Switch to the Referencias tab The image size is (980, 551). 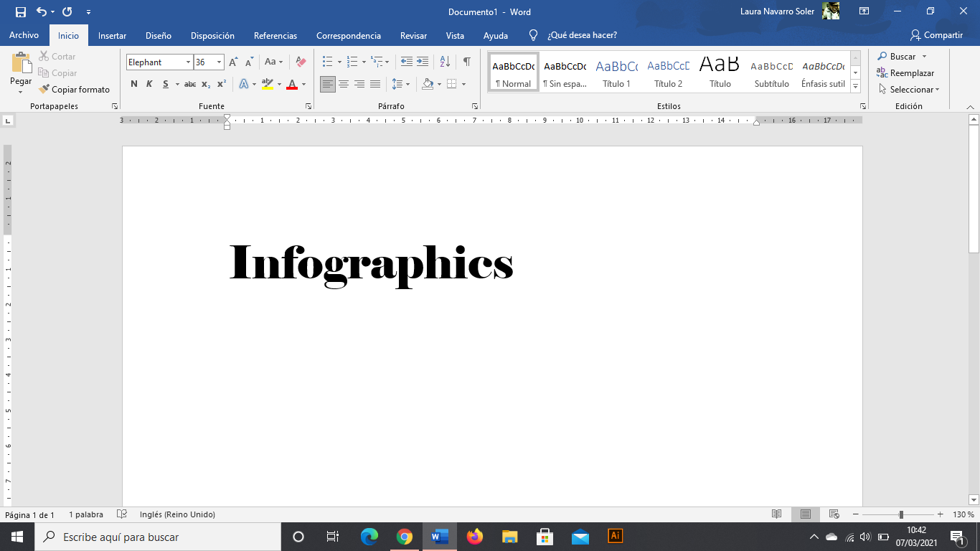coord(275,35)
